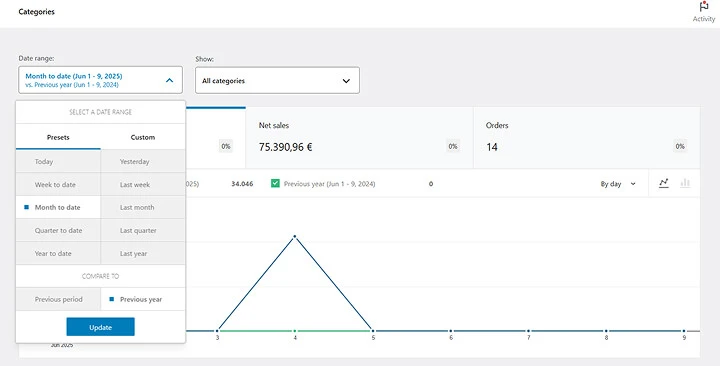The width and height of the screenshot is (720, 366).
Task: Select the Last year preset
Action: [143, 253]
